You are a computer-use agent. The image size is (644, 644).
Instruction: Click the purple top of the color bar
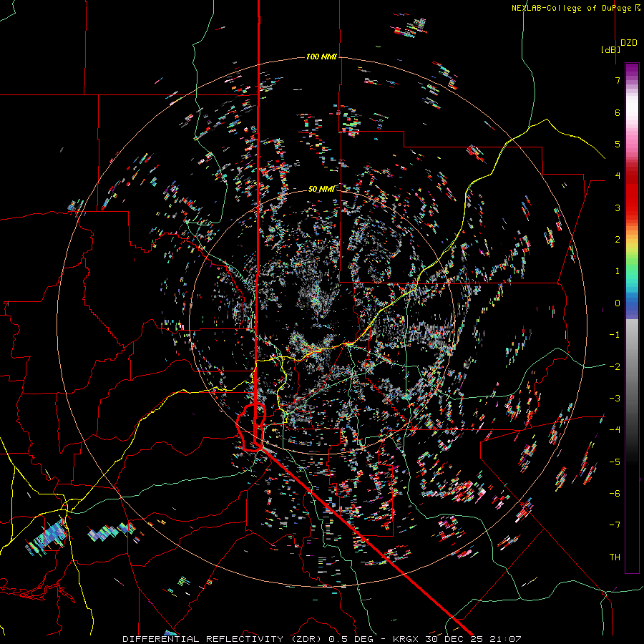pyautogui.click(x=632, y=70)
